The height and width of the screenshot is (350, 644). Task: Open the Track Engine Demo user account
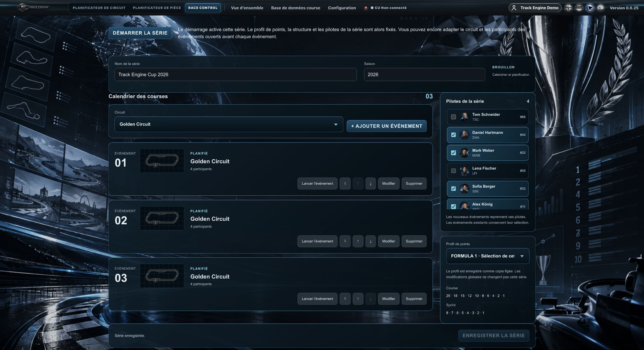535,8
